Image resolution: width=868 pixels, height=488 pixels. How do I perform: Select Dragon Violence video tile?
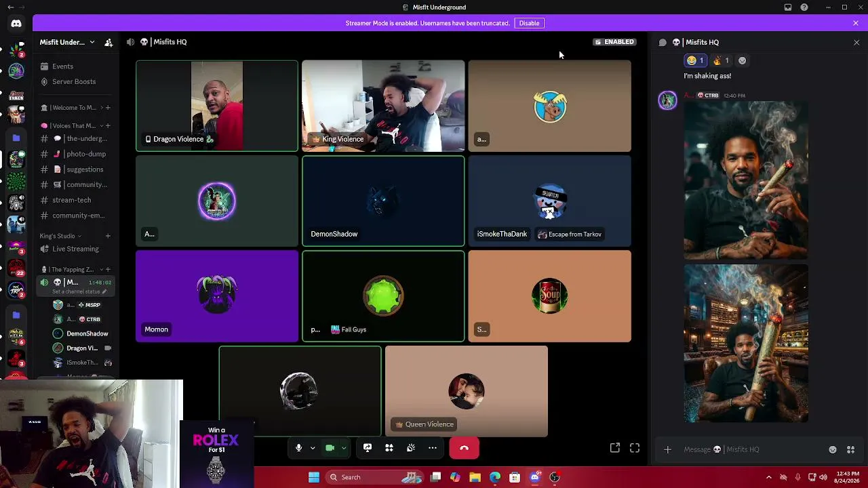click(x=217, y=106)
